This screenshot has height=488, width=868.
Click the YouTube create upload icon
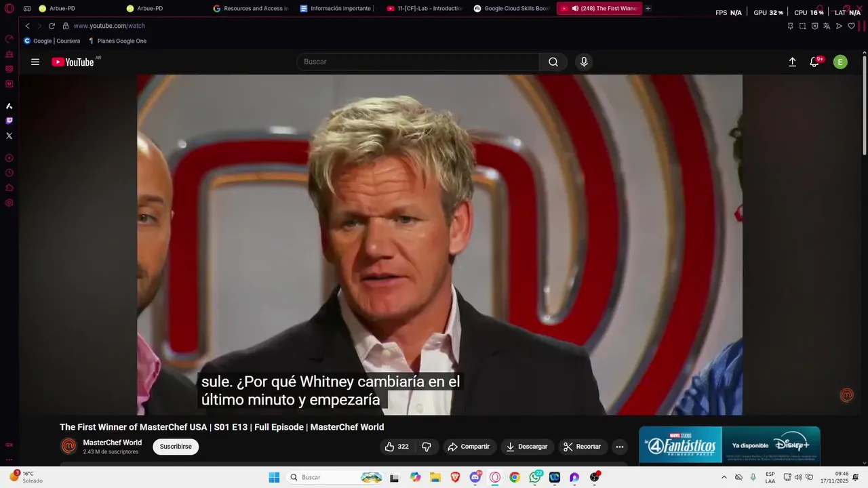coord(792,62)
